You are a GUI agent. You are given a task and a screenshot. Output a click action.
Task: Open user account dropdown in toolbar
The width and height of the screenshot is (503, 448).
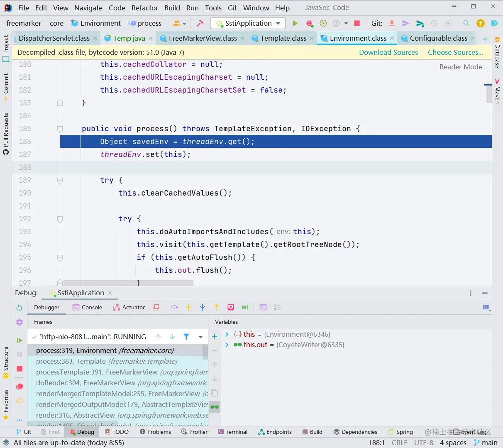click(x=180, y=23)
